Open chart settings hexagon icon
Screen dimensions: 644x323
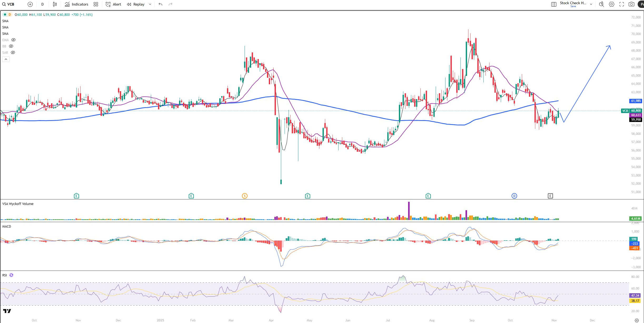click(x=612, y=4)
